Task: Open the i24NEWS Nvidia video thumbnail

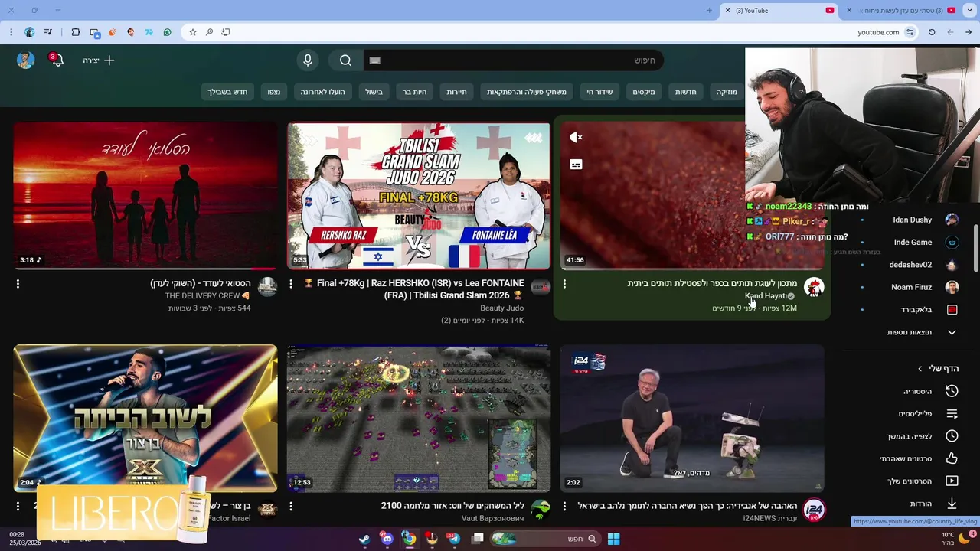Action: (x=692, y=419)
